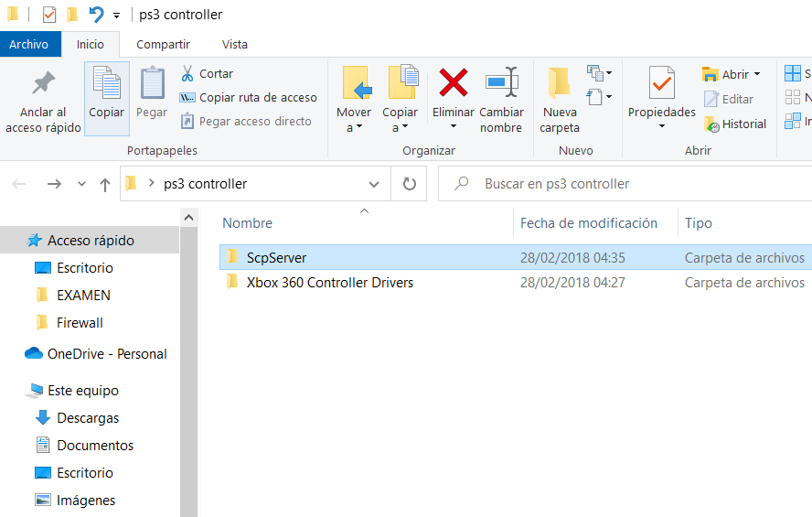Click date 28/02/2018 04:27
The width and height of the screenshot is (812, 517).
(x=572, y=283)
